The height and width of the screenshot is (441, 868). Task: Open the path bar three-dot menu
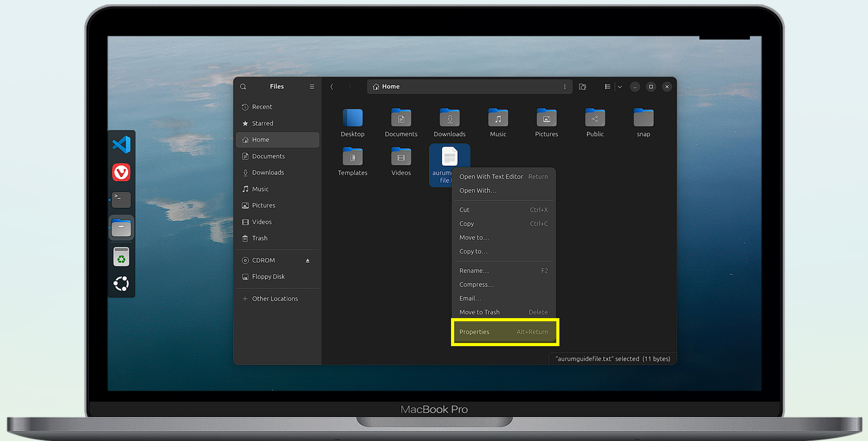pos(565,87)
